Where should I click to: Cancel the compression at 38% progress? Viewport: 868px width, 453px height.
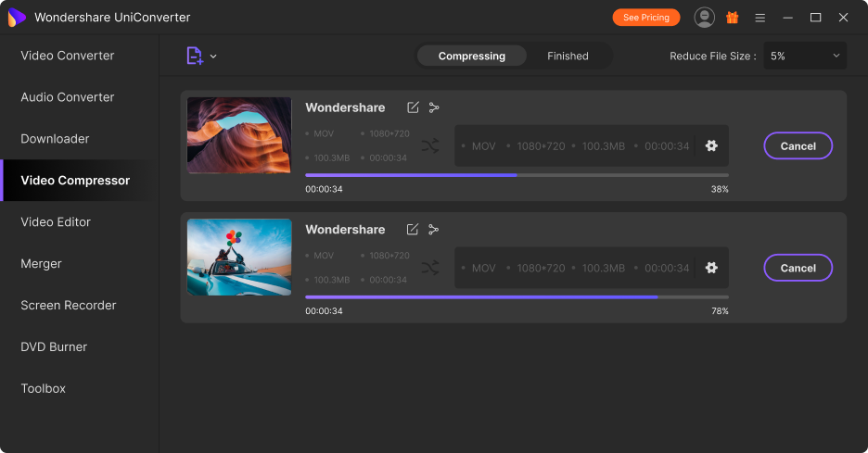[798, 146]
